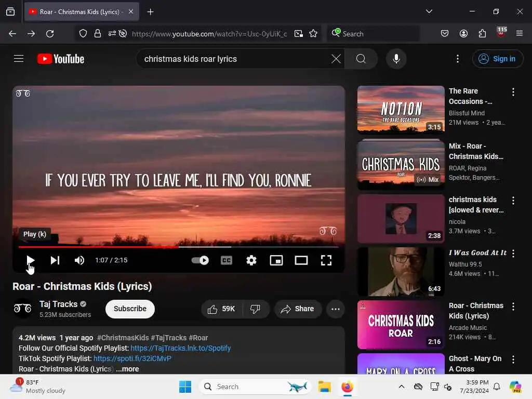Open video settings gear
The image size is (532, 399).
(251, 260)
